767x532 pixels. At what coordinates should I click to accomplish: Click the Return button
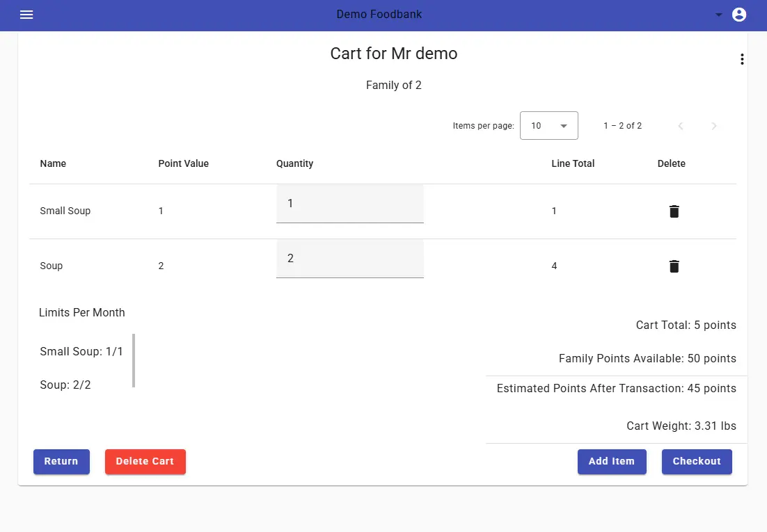click(x=61, y=461)
